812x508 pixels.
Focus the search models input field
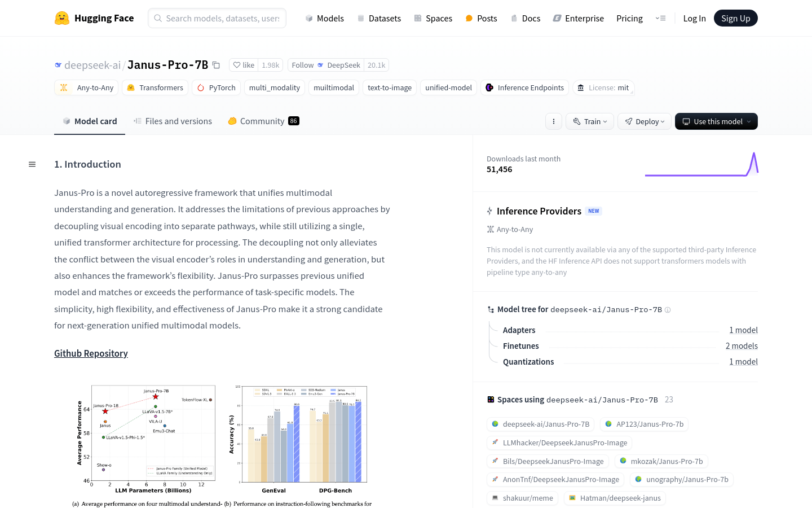pos(222,18)
